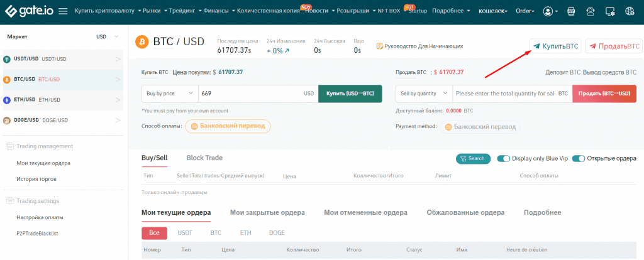Click the DOGE/USD row chevron
The width and height of the screenshot is (644, 260).
click(x=118, y=120)
